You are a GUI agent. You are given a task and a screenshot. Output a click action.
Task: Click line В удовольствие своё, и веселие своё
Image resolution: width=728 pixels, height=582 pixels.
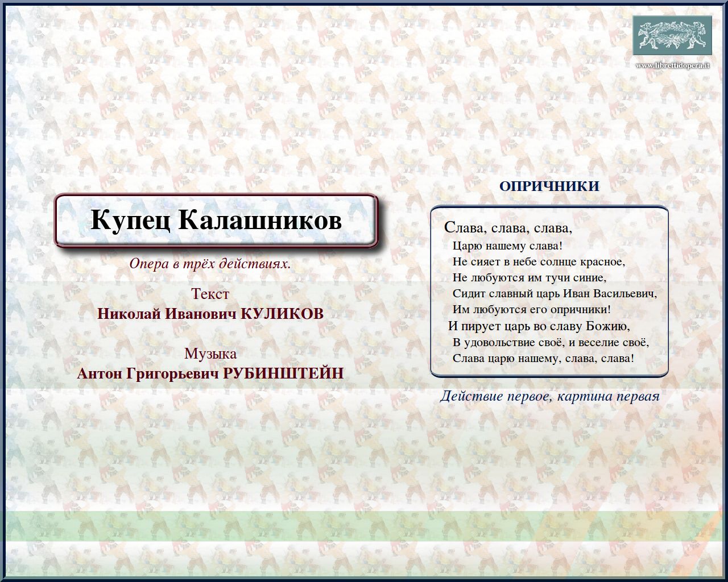coord(551,342)
